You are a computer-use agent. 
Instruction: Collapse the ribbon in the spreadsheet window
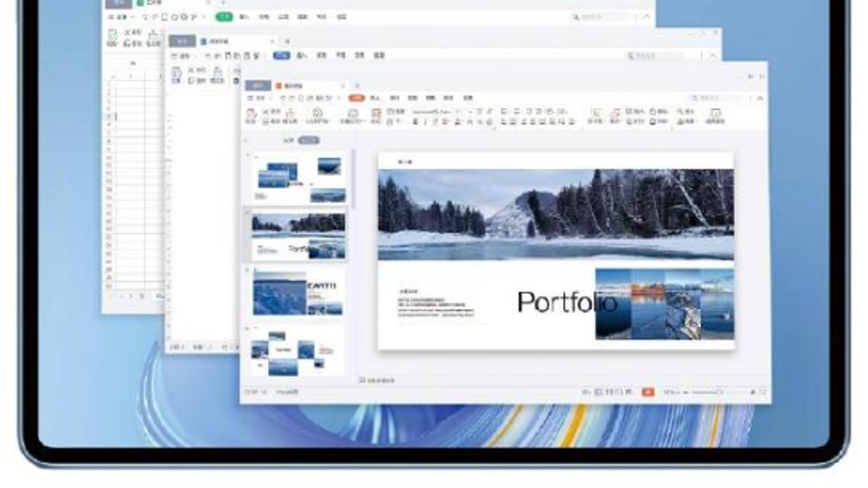[x=647, y=17]
